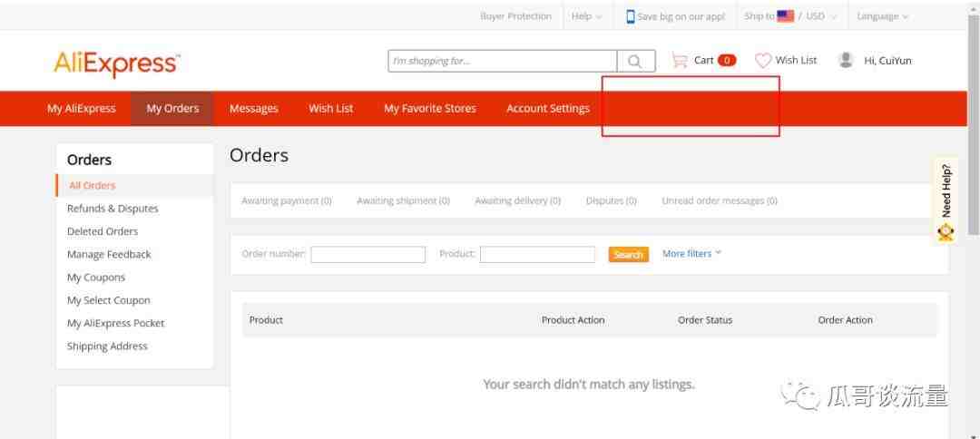Open Account Settings tab
This screenshot has height=439, width=980.
(548, 109)
